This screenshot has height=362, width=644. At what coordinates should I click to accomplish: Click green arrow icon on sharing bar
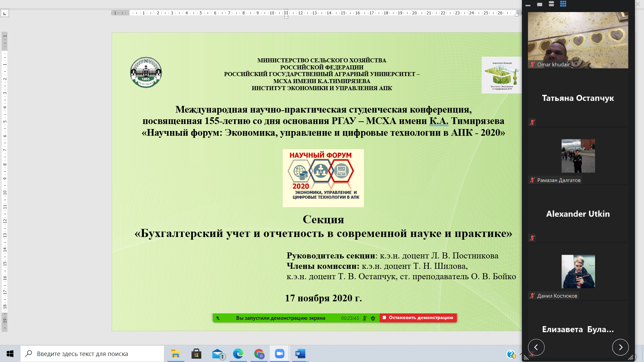(218, 318)
